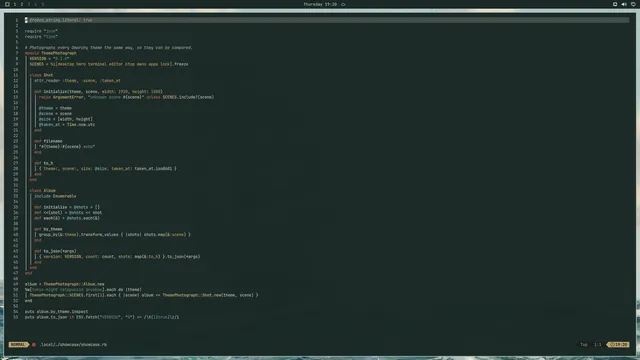Click the tray icon left of the speaker

[x=615, y=4]
